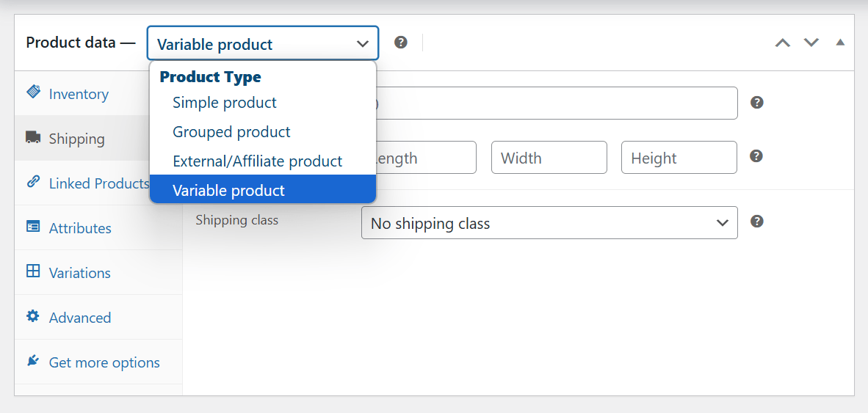Click the Linked Products chain icon
Screen dimensions: 868x413
(33, 181)
